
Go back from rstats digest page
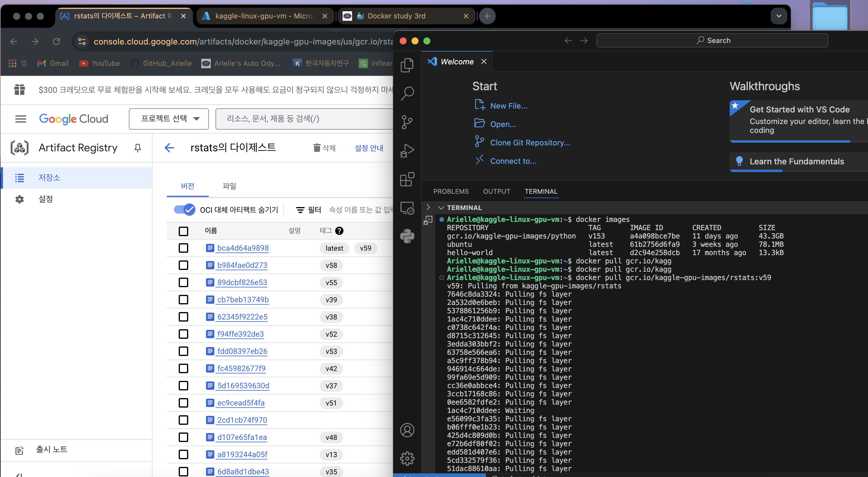coord(169,147)
